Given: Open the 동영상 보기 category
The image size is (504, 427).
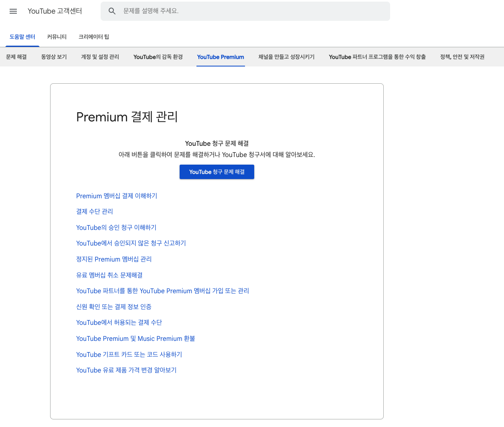Looking at the screenshot, I should 54,57.
